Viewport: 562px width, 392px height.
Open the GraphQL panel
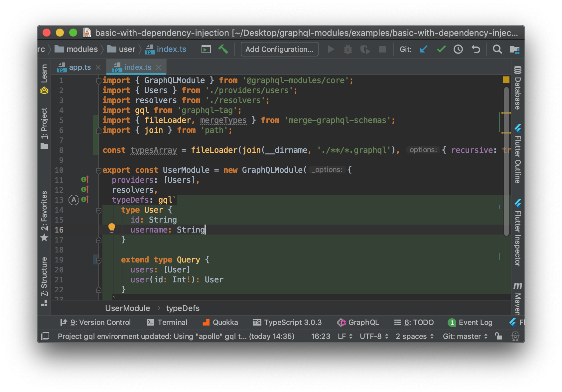358,322
